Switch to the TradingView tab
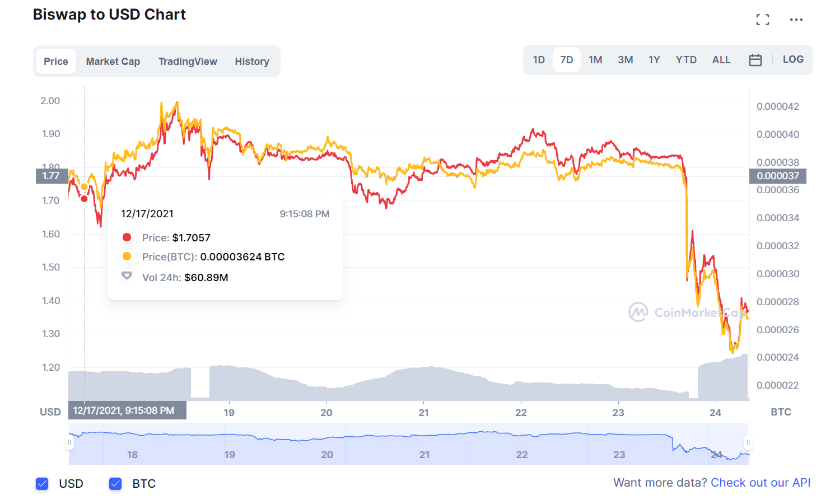 [x=188, y=62]
